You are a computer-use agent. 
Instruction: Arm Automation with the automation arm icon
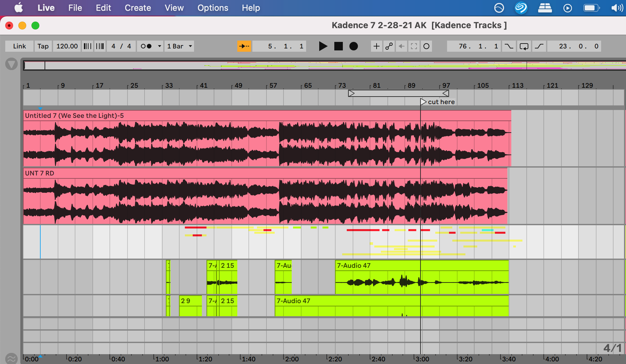point(389,46)
